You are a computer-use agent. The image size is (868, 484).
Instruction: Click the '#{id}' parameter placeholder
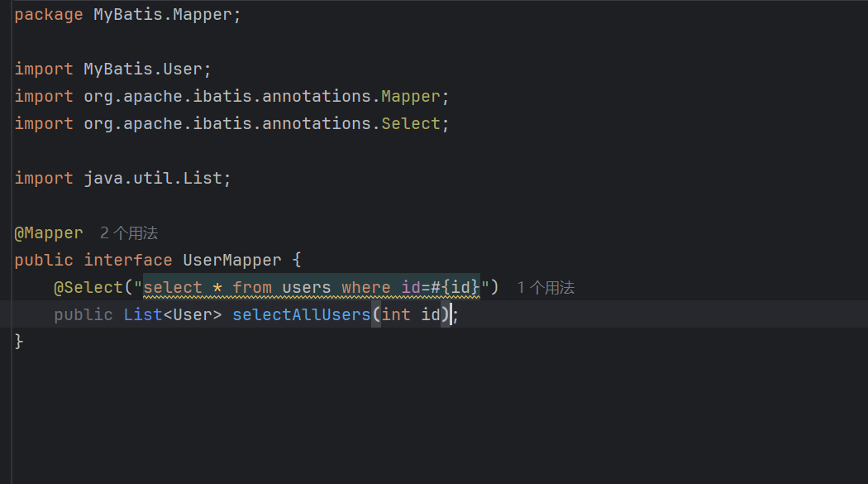point(455,287)
